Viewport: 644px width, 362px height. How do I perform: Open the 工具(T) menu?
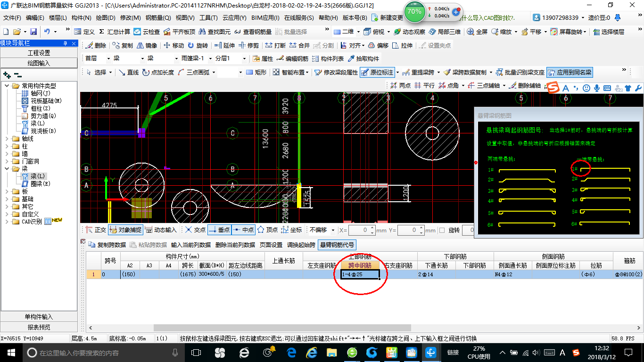pos(208,18)
